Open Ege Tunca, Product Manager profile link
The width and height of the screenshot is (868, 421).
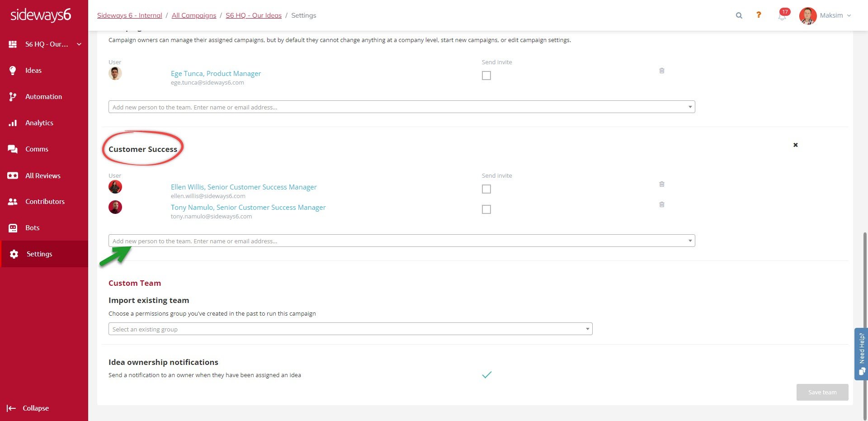click(x=216, y=74)
